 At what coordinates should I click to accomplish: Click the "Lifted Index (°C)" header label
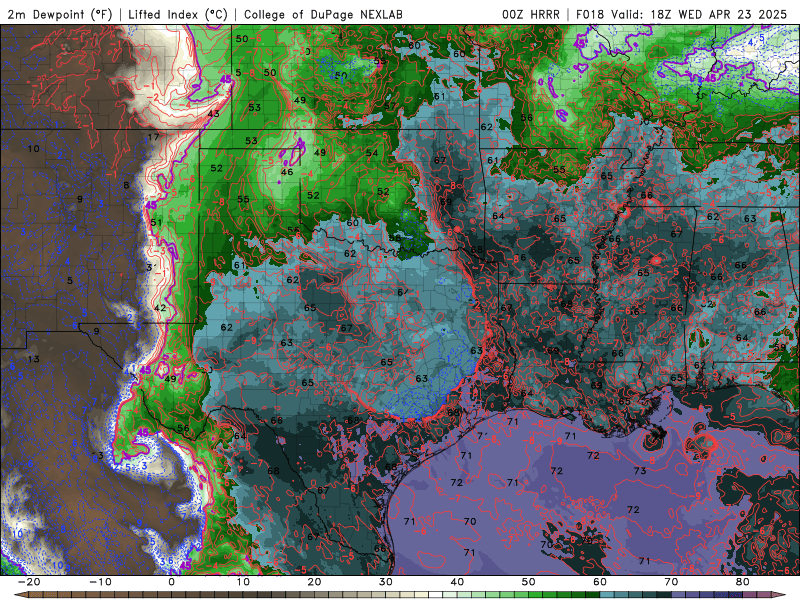click(178, 14)
